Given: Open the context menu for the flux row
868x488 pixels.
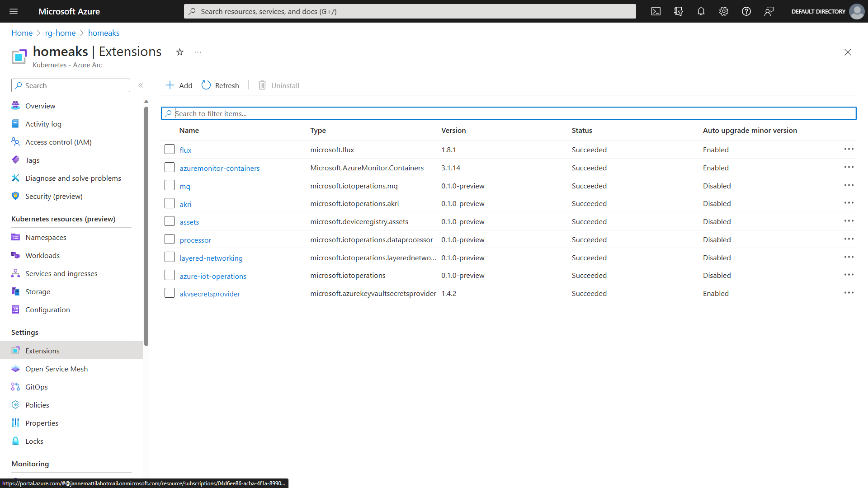Looking at the screenshot, I should click(x=849, y=149).
